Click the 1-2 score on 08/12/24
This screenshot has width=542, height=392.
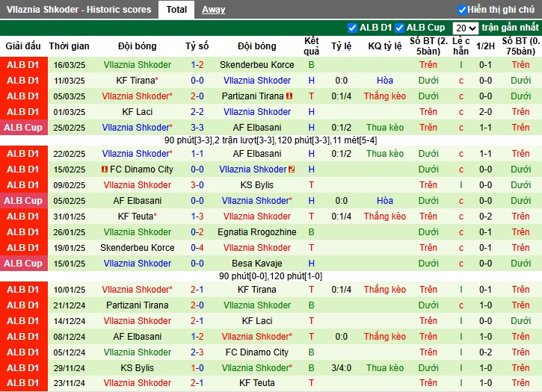coord(197,337)
